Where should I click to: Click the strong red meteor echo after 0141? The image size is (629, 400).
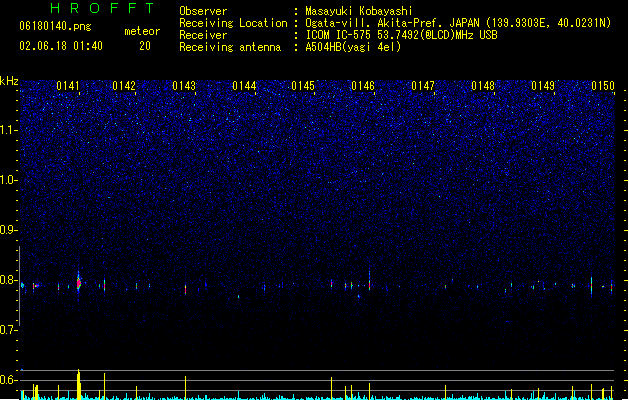pyautogui.click(x=79, y=283)
